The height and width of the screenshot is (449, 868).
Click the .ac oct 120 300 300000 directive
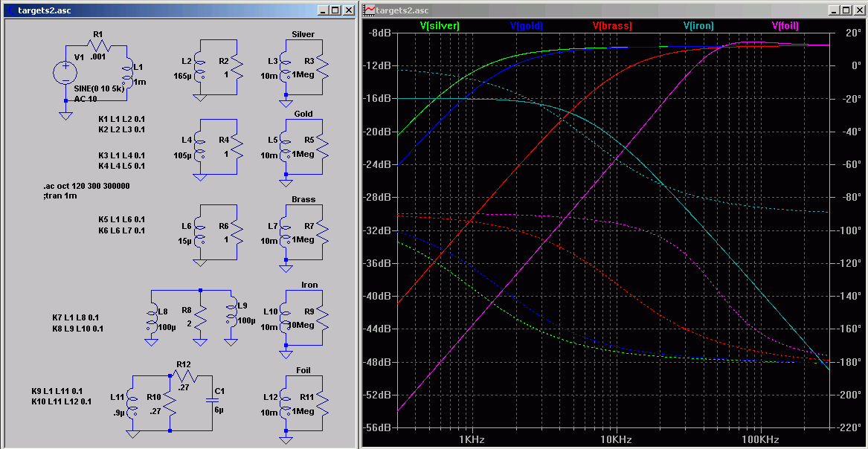(x=86, y=186)
